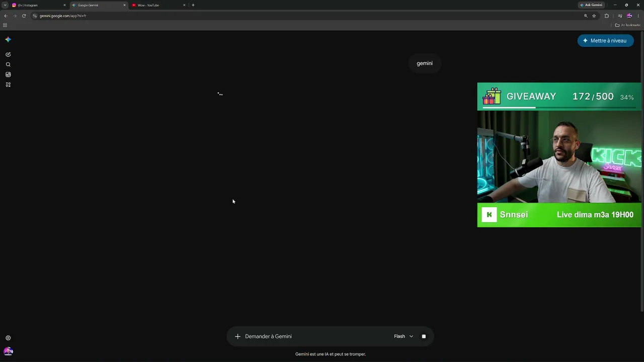Open the Chrome profile avatar
Screen dimensions: 644x362
(x=629, y=16)
